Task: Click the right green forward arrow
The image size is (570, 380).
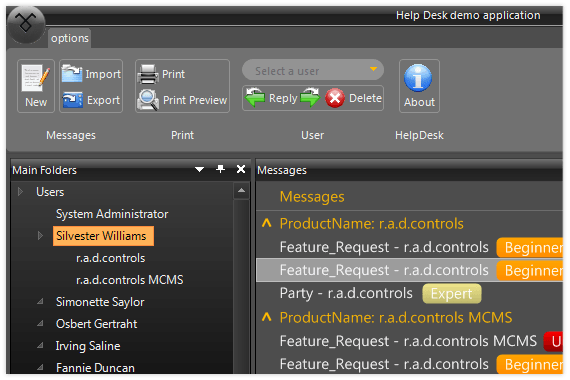Action: [310, 97]
